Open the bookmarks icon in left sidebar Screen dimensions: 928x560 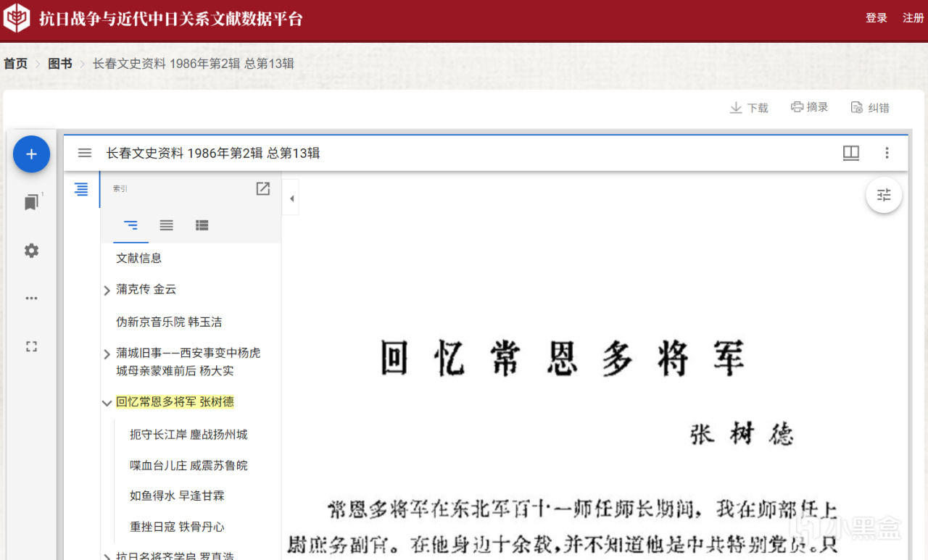tap(31, 203)
